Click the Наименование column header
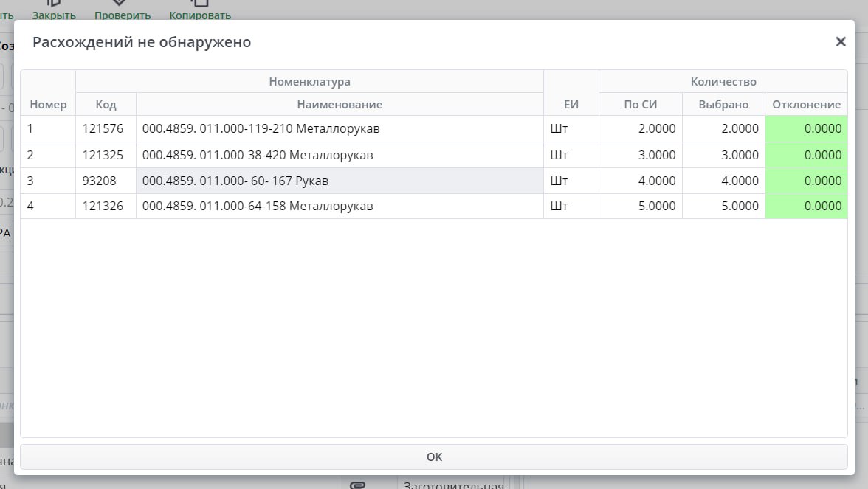Image resolution: width=868 pixels, height=489 pixels. tap(340, 104)
